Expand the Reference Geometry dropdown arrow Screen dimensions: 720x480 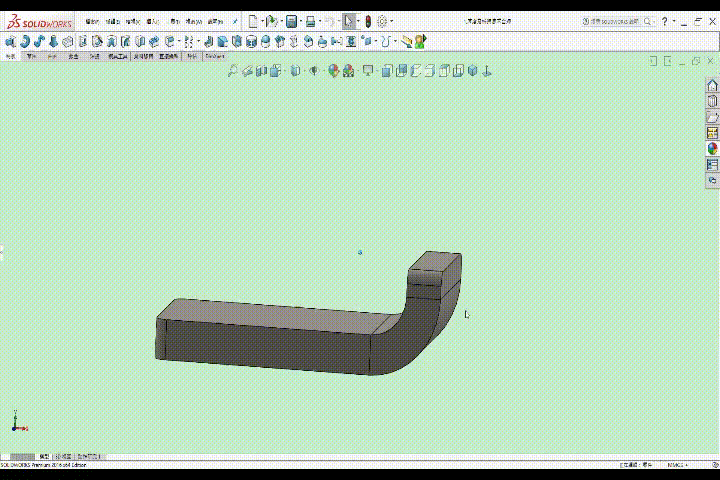pyautogui.click(x=376, y=42)
